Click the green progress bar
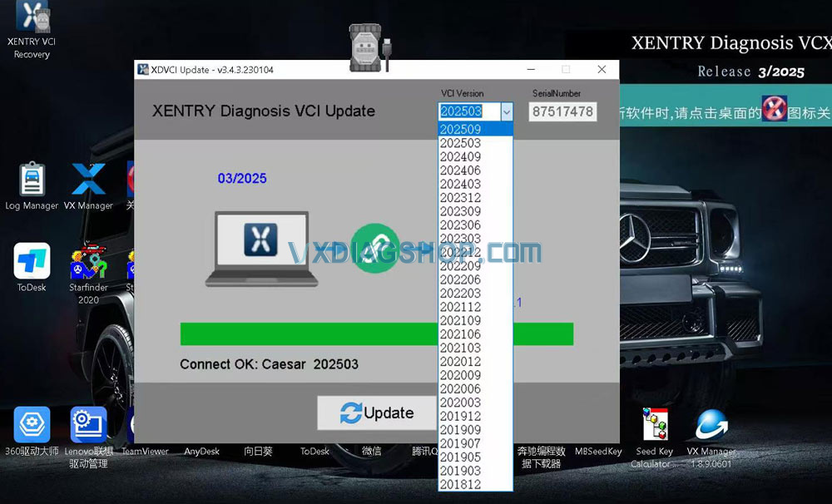The image size is (832, 504). pyautogui.click(x=377, y=334)
